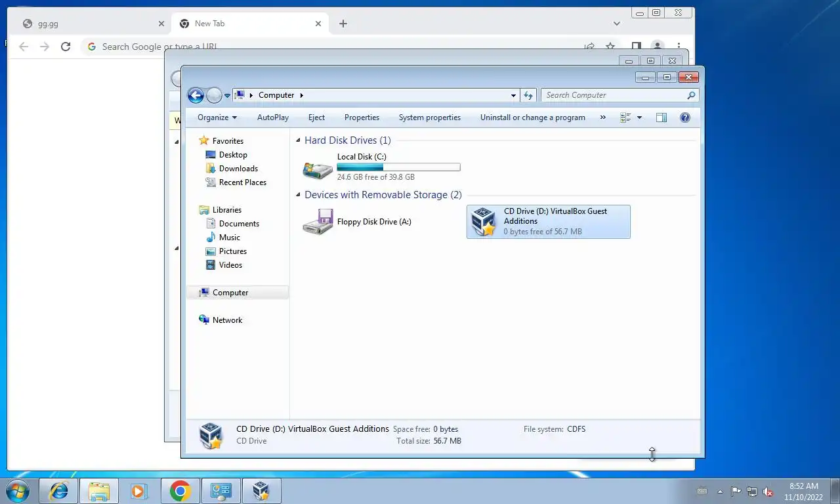Click breadcrumb arrow after Computer
This screenshot has height=504, width=840.
tap(302, 95)
